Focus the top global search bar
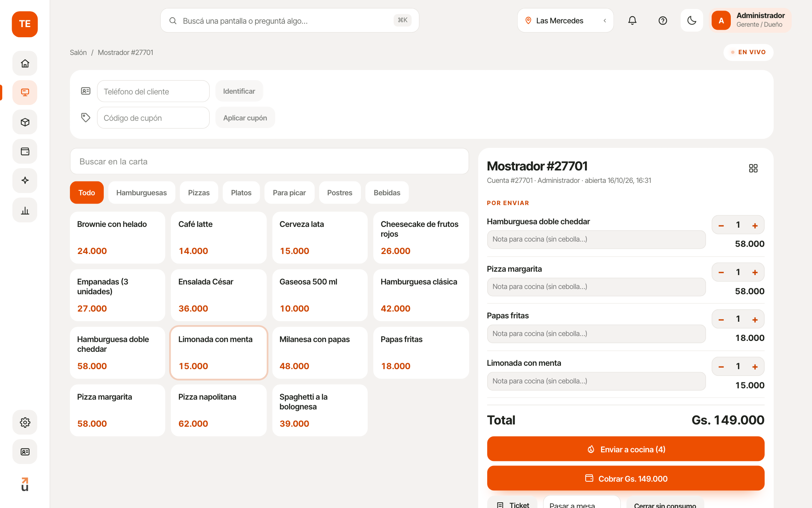 (x=289, y=20)
